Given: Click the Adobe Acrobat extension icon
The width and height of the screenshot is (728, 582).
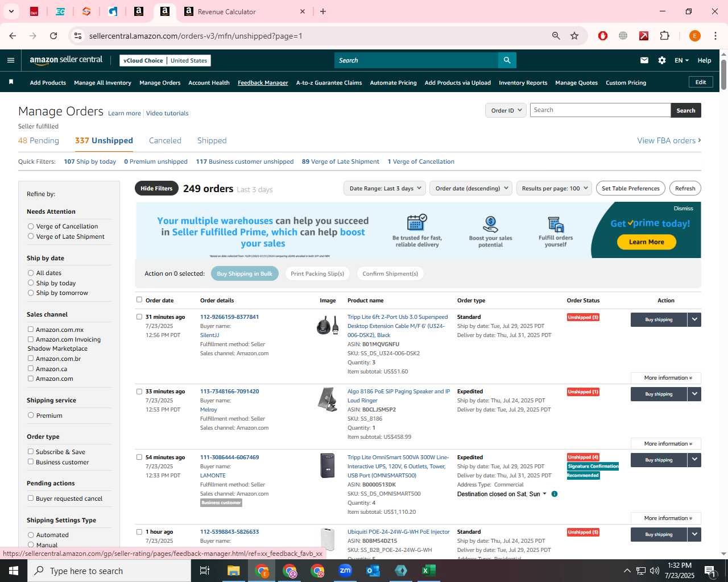Looking at the screenshot, I should [x=644, y=36].
